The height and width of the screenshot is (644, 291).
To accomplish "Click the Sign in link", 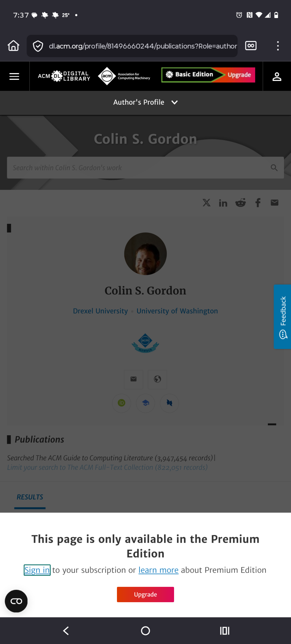I will pos(37,570).
